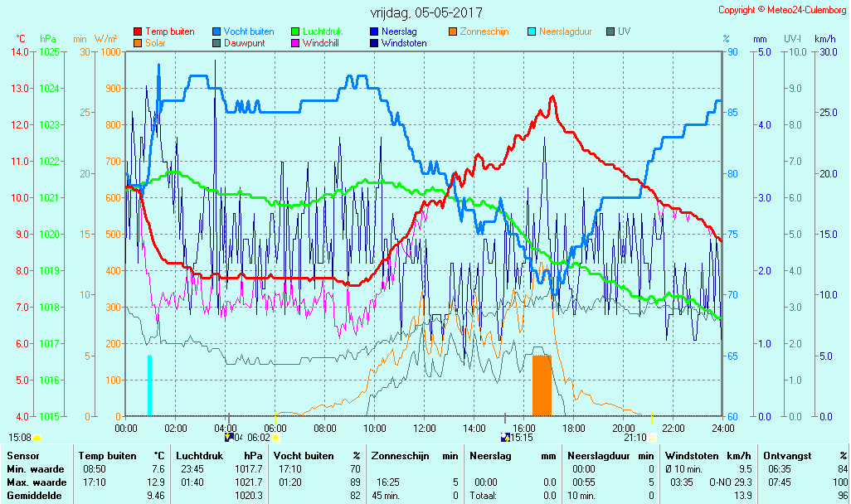Click the sunrise icon next to 06:02
851x504 pixels.
[x=276, y=437]
